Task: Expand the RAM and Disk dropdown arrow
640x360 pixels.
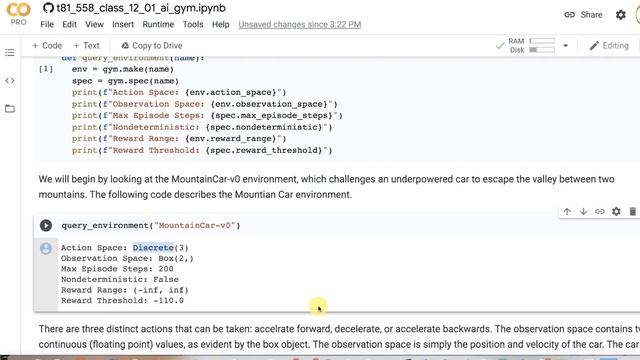Action: 565,46
